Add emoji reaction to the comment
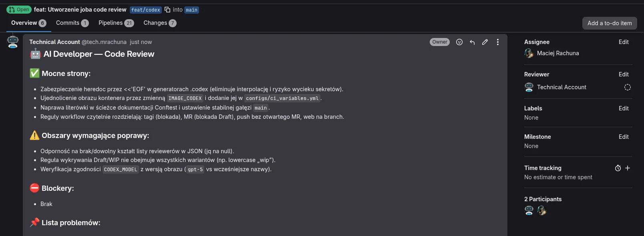 click(x=459, y=42)
